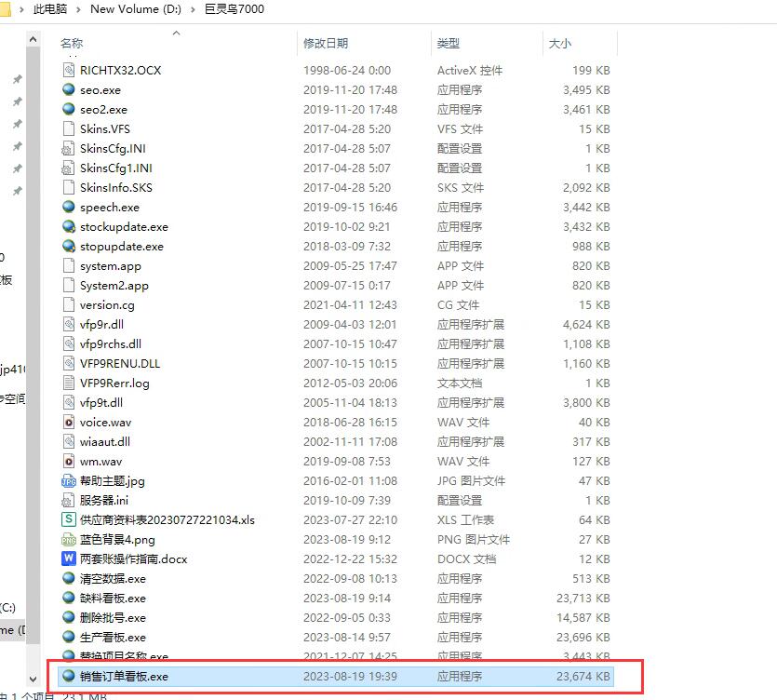777x700 pixels.
Task: Select the 生产看板.exe file
Action: [x=113, y=638]
